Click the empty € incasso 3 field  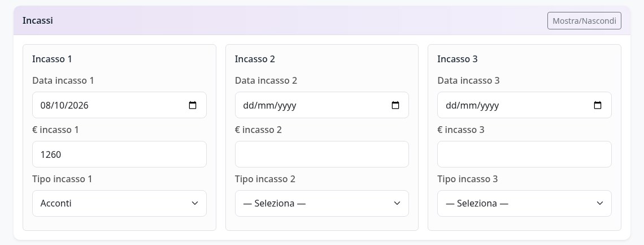(524, 154)
